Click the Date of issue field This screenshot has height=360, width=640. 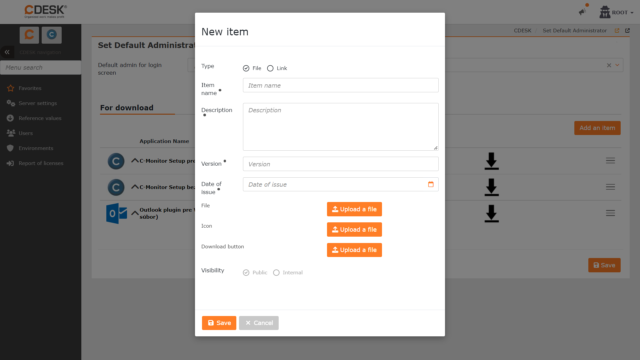(340, 184)
